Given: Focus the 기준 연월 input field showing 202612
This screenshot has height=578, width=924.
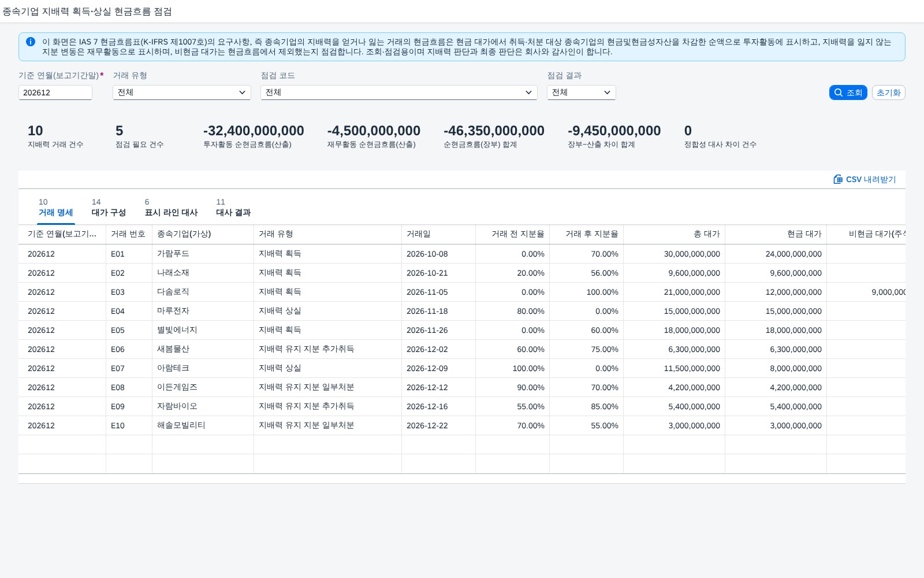Looking at the screenshot, I should click(x=55, y=92).
